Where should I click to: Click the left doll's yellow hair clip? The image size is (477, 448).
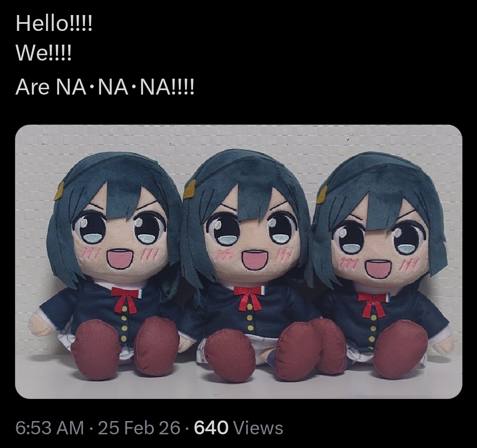pyautogui.click(x=59, y=191)
